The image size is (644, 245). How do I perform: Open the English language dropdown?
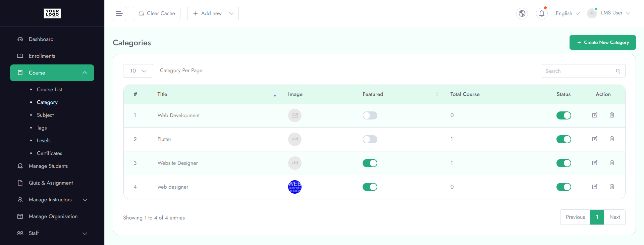[568, 13]
